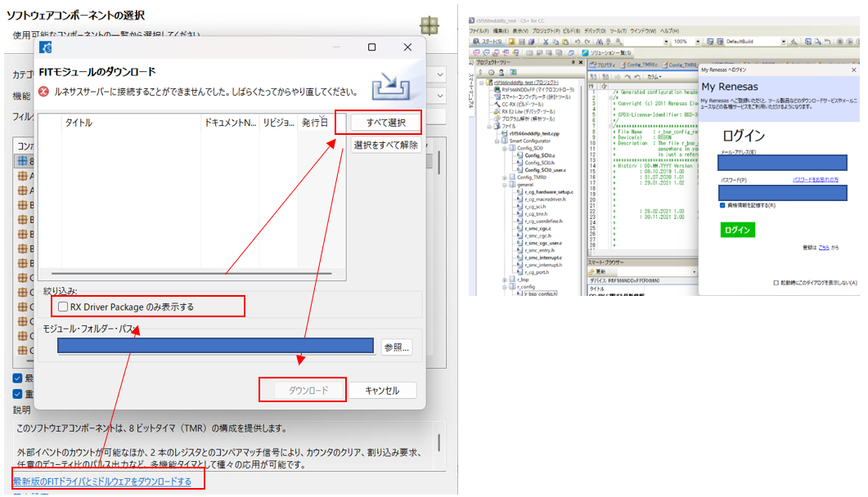
Task: Collapse the general folder in project tree
Action: click(x=505, y=185)
